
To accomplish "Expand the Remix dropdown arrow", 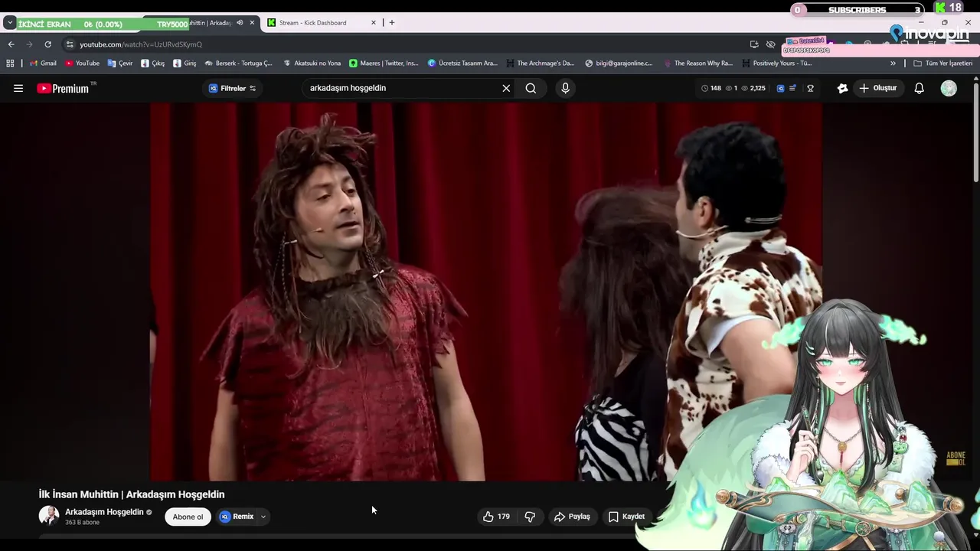I will pos(263,517).
